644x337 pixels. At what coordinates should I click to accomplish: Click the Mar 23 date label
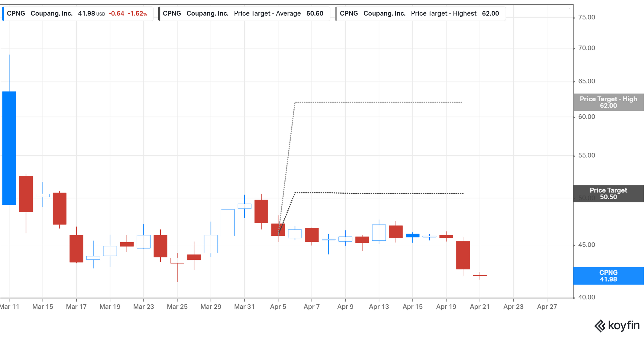[x=144, y=307]
